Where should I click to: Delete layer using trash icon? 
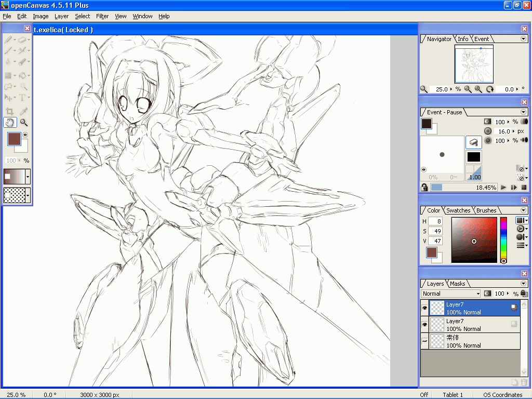click(x=524, y=382)
